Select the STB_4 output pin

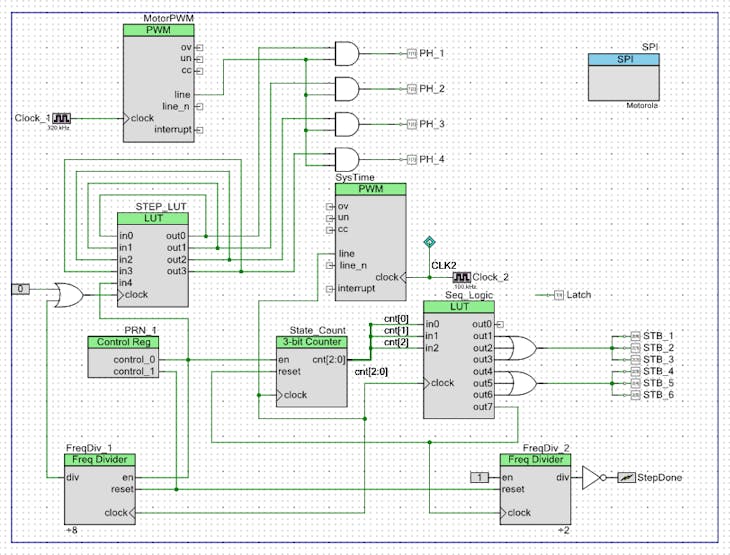click(x=635, y=372)
